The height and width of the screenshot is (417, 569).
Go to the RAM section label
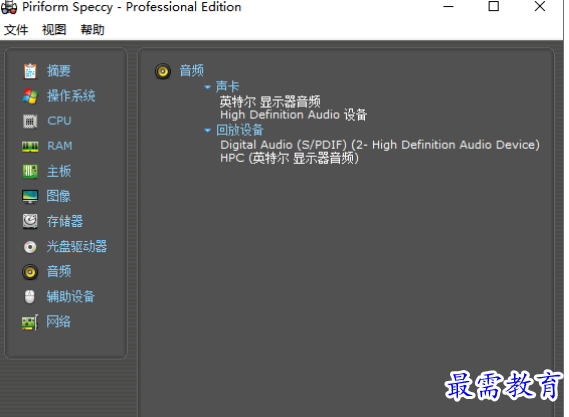[60, 146]
